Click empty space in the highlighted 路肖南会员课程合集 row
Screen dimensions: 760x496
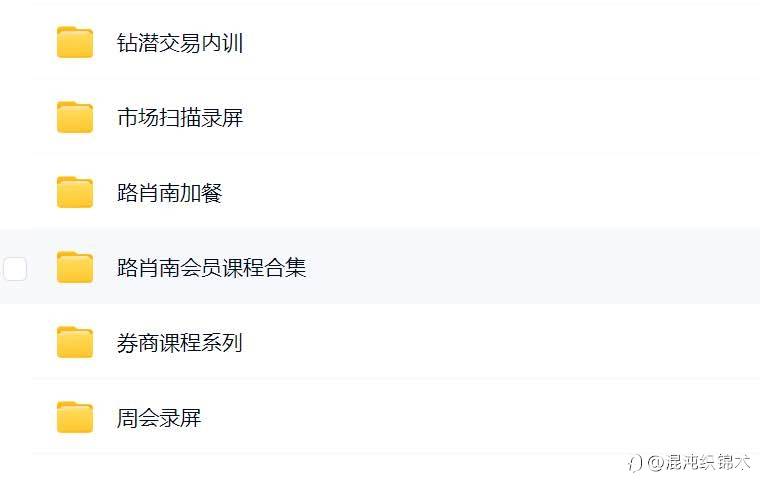(520, 268)
